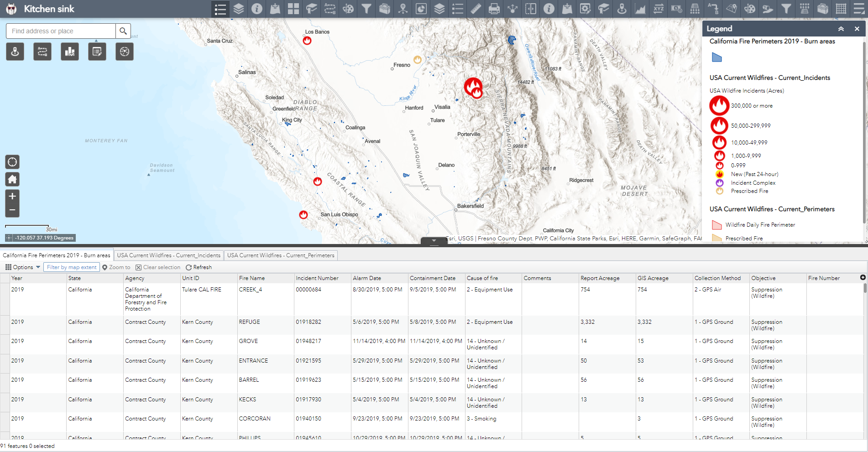Switch to the USA Current Wildfires Current_Incidents tab
This screenshot has width=868, height=452.
[168, 255]
